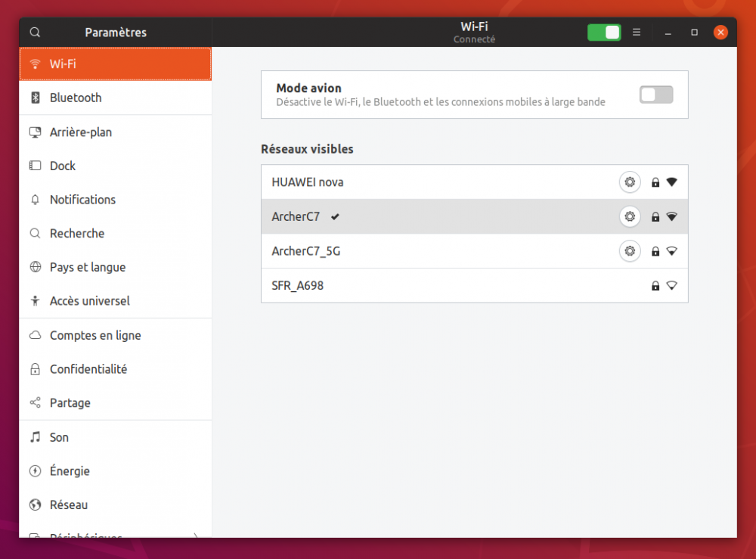Screen dimensions: 756x559
Task: Click the globe icon for Pays et langue
Action: [35, 267]
